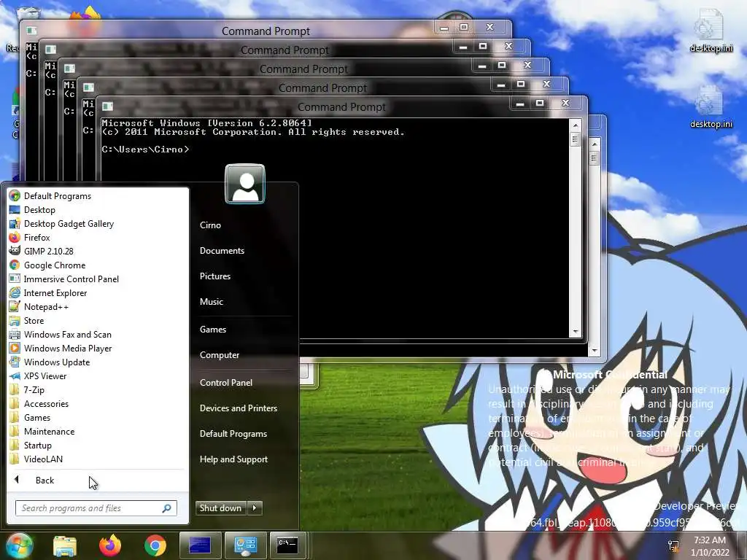Select top desktop.ini desktop file
This screenshot has width=747, height=560.
tap(711, 31)
